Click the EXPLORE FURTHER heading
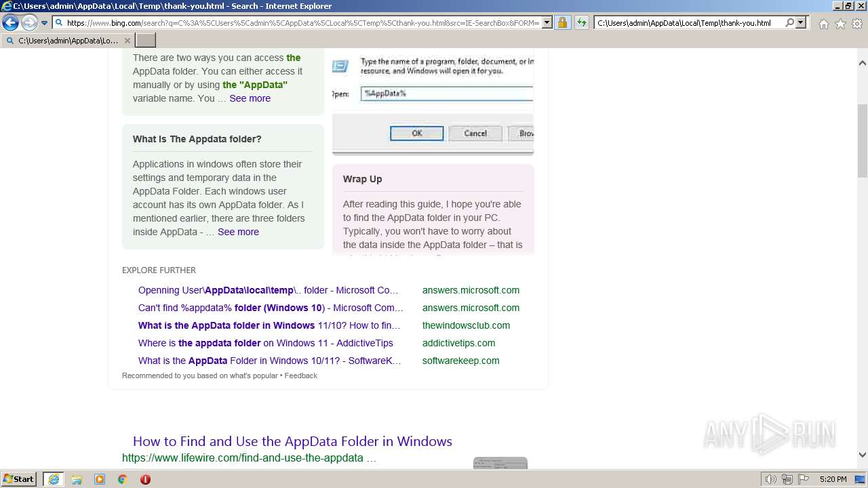 [159, 270]
